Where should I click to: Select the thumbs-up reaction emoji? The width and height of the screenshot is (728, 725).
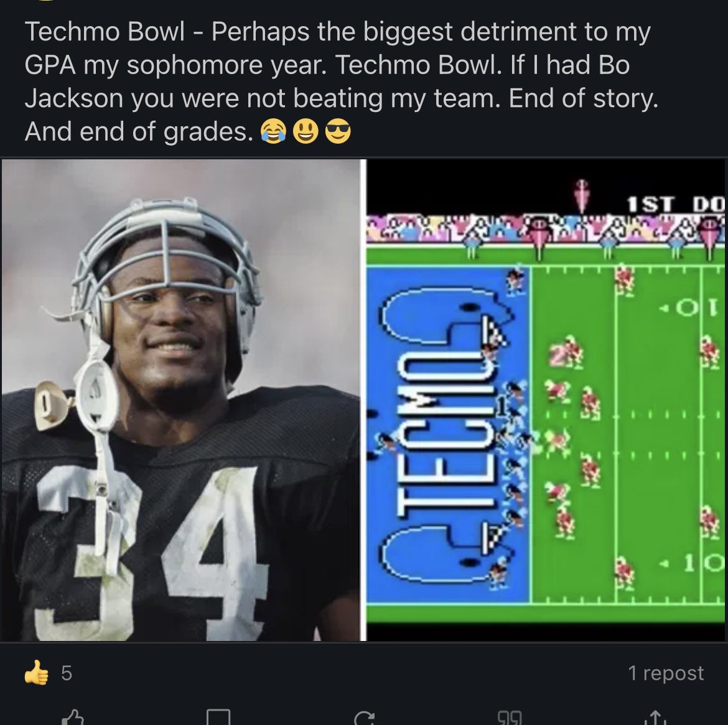pyautogui.click(x=37, y=673)
